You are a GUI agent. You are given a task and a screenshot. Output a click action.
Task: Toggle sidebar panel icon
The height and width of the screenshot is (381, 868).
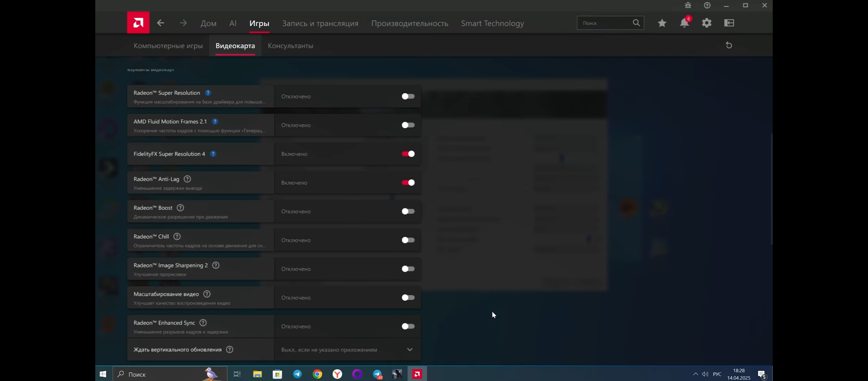(x=729, y=23)
